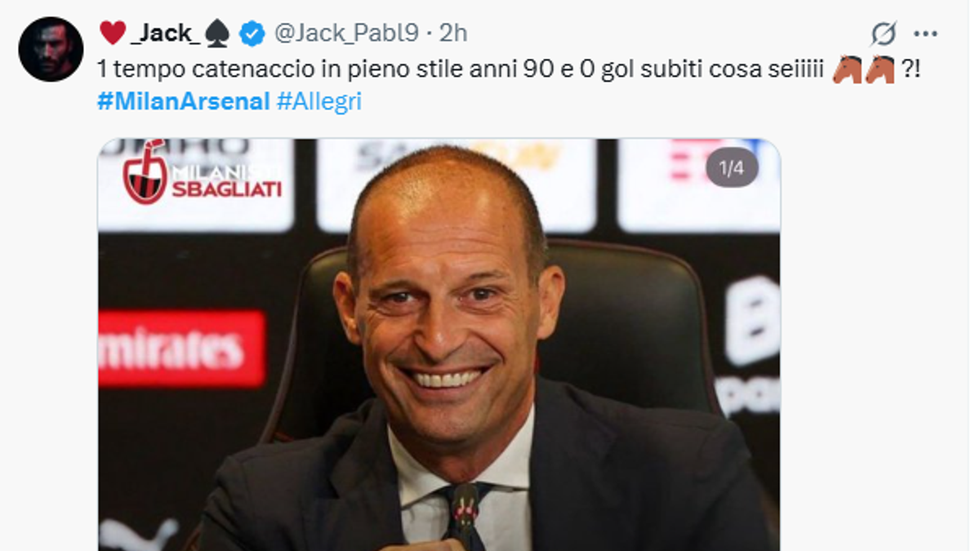Click the Puma logo in photo corner
The width and height of the screenshot is (980, 551).
(x=139, y=535)
